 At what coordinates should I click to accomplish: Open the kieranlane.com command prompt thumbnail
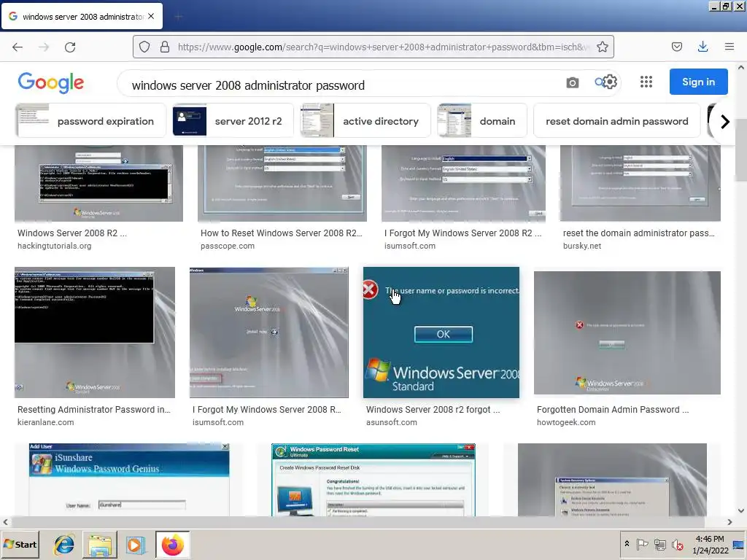95,332
